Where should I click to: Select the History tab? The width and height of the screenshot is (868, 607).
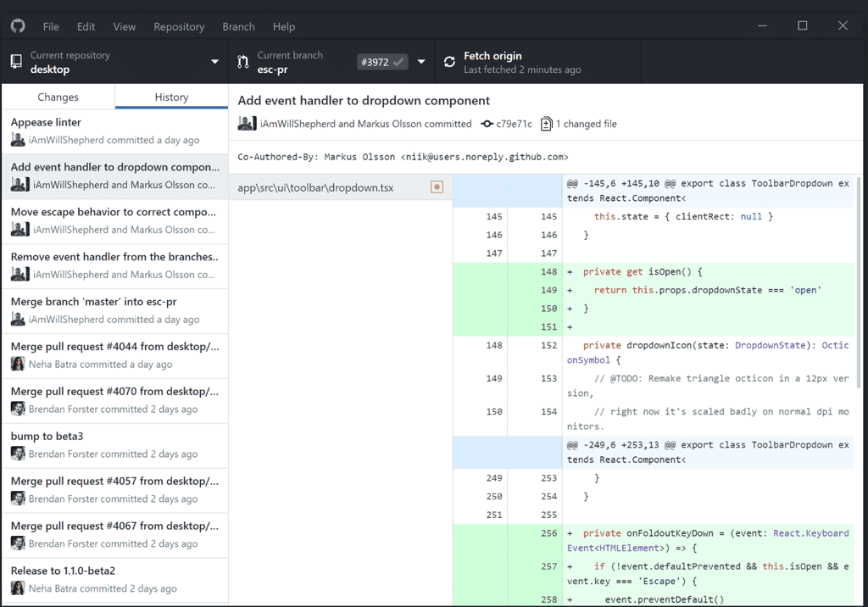[x=171, y=97]
